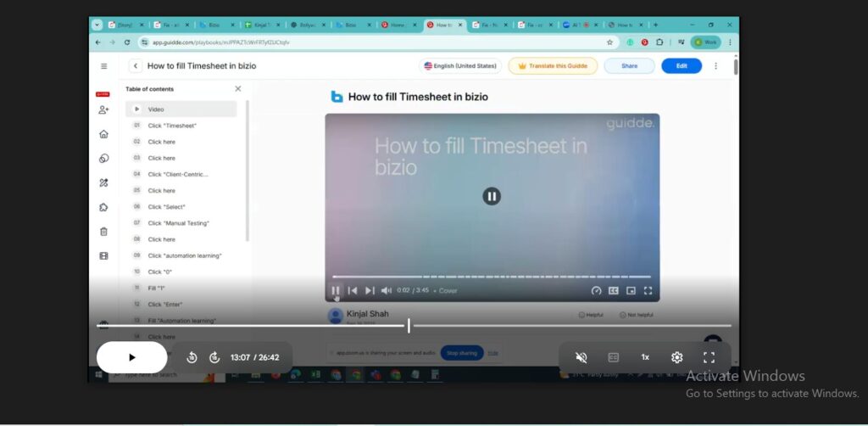
Task: Pause the Guidde video using the center button
Action: 492,197
